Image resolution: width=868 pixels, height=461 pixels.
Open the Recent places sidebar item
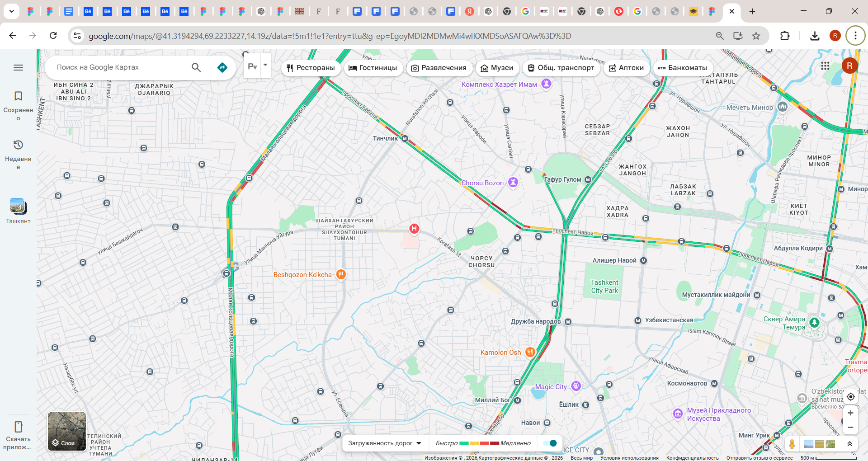[x=18, y=154]
